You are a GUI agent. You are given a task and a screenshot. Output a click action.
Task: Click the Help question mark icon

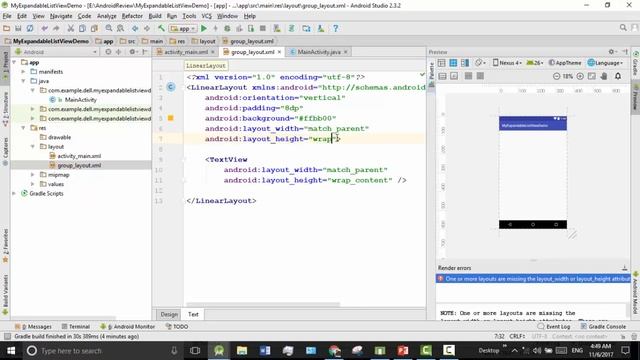click(336, 29)
